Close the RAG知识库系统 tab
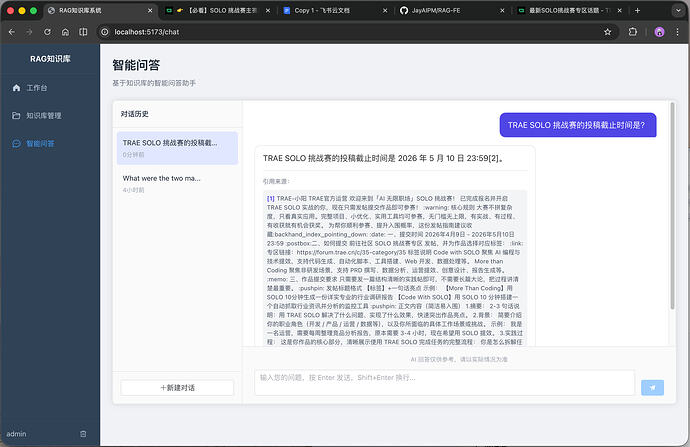Image resolution: width=690 pixels, height=447 pixels. [x=150, y=10]
